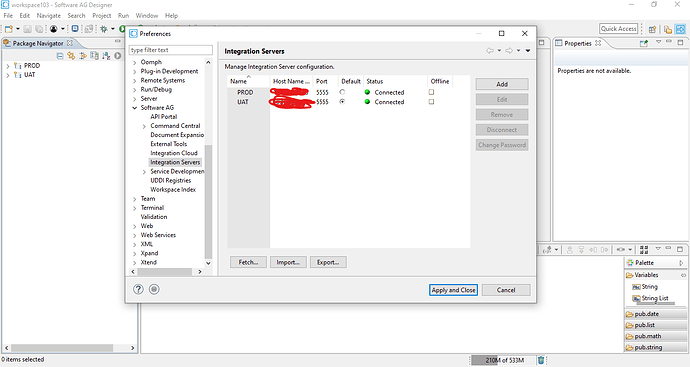Screen dimensions: 690x367
Task: Click the garbage collector trash icon
Action: [x=541, y=360]
